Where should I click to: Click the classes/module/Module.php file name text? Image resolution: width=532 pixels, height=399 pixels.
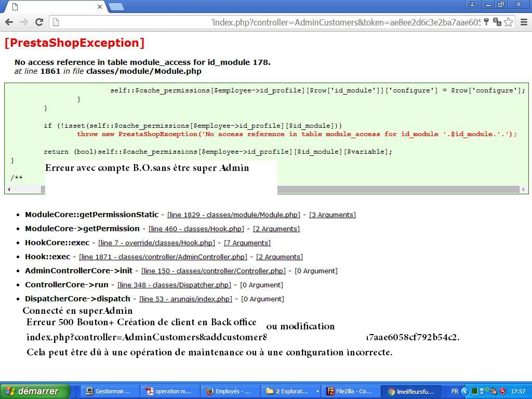pos(144,71)
